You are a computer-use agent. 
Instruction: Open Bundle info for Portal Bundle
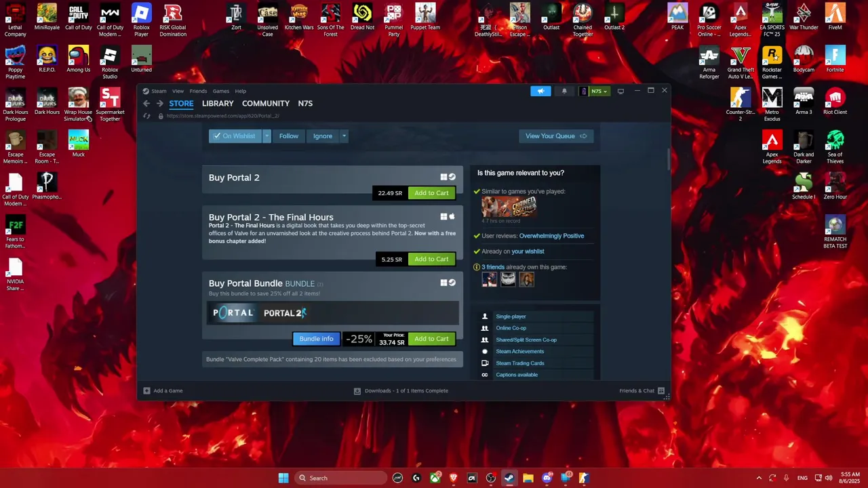(316, 339)
